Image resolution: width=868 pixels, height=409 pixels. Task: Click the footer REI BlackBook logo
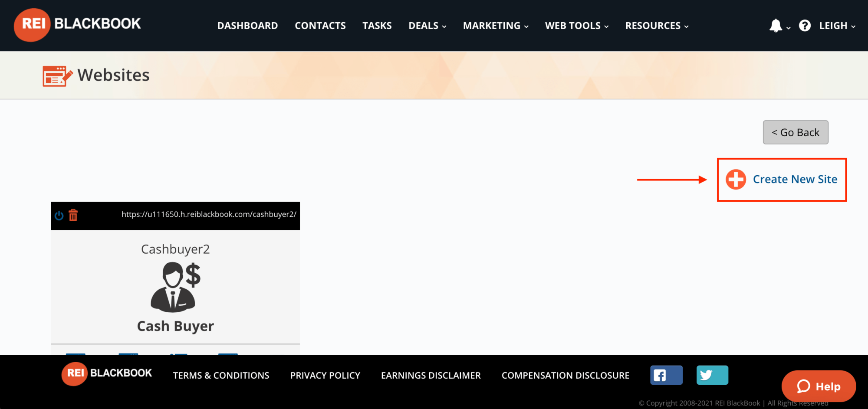(x=107, y=373)
